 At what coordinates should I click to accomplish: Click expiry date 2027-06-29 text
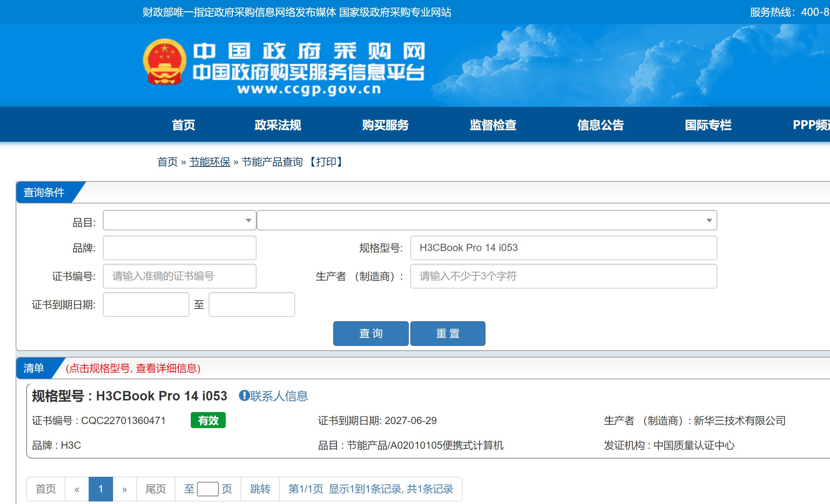[x=411, y=420]
